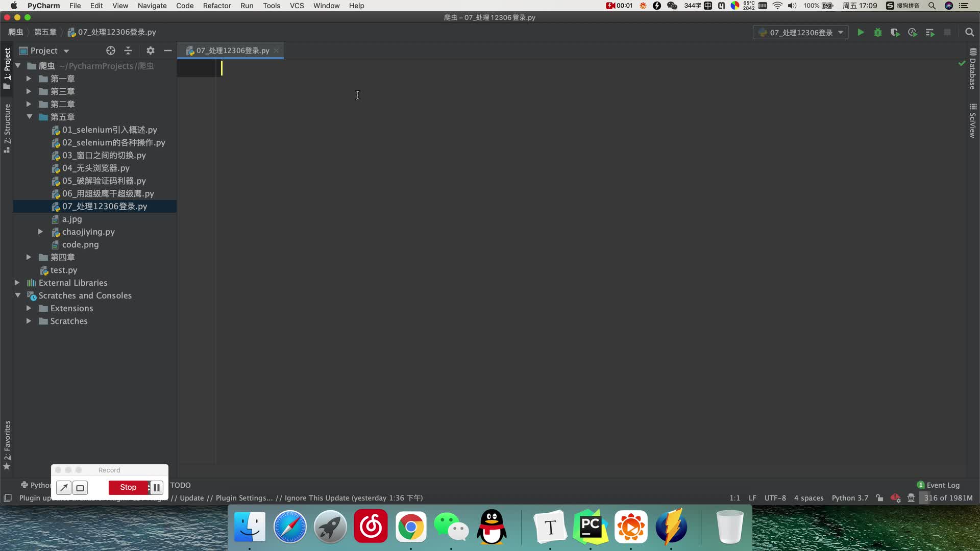Locate current file with crosshair icon

pos(111,51)
